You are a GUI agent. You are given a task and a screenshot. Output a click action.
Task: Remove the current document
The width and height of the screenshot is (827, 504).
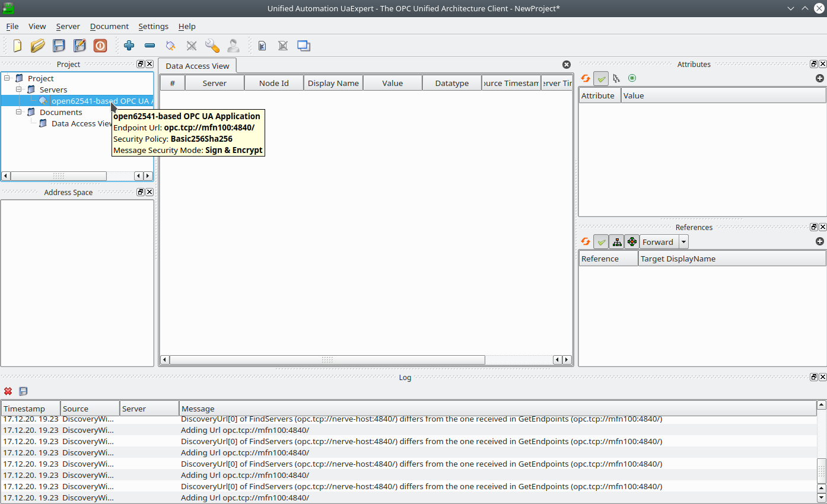coord(283,46)
